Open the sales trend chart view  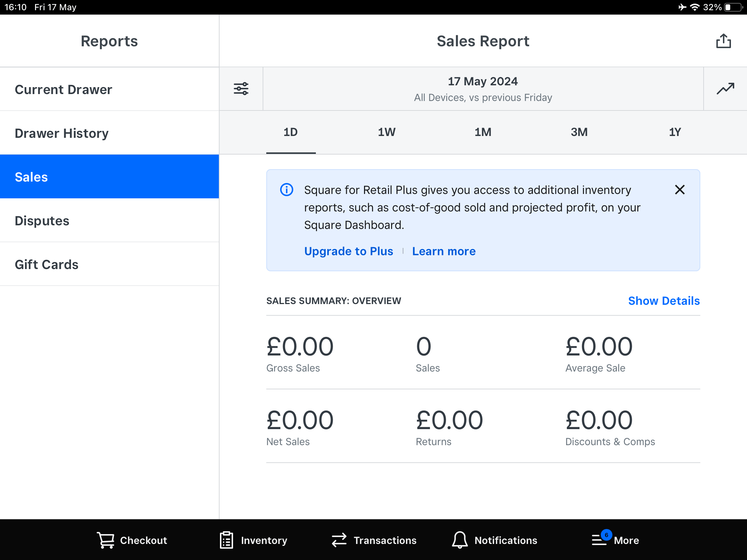click(725, 88)
